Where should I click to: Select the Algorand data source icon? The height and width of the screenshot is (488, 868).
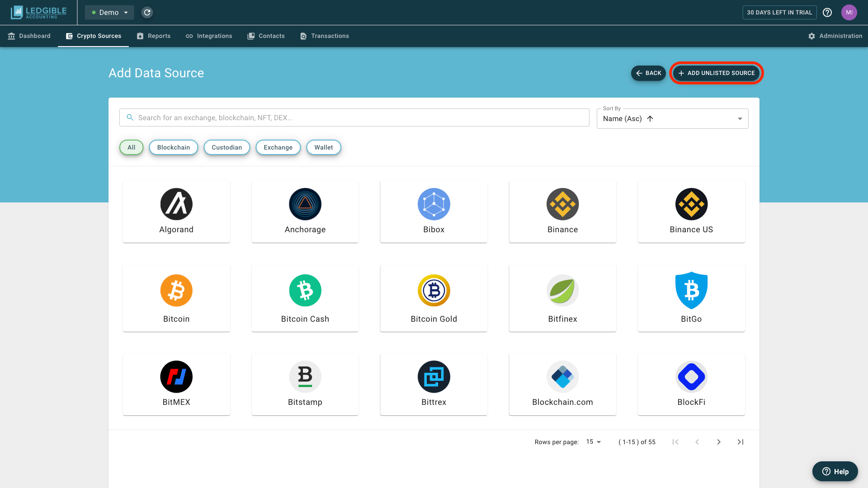[x=176, y=204]
